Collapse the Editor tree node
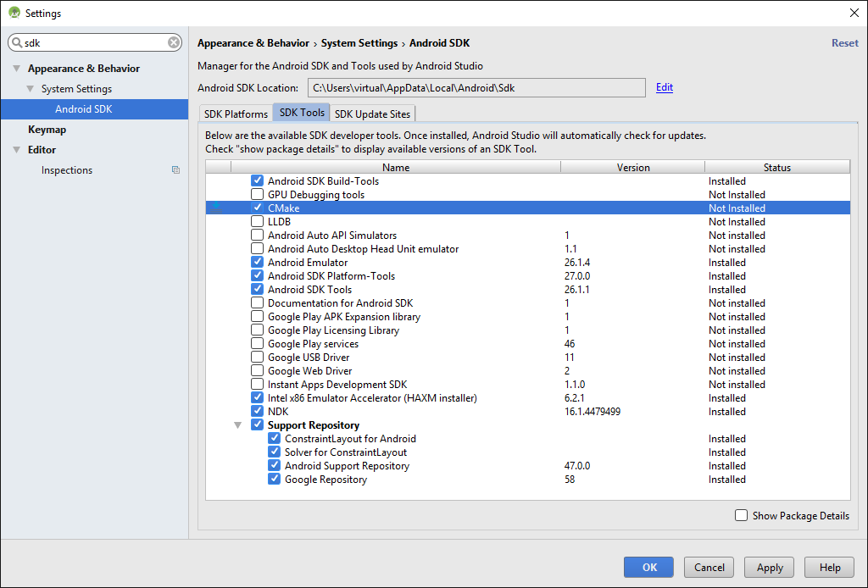 (x=16, y=150)
